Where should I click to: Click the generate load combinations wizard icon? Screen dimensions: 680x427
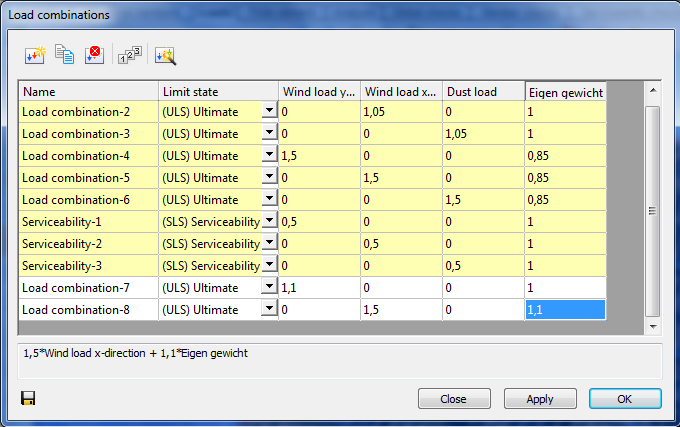pos(165,55)
